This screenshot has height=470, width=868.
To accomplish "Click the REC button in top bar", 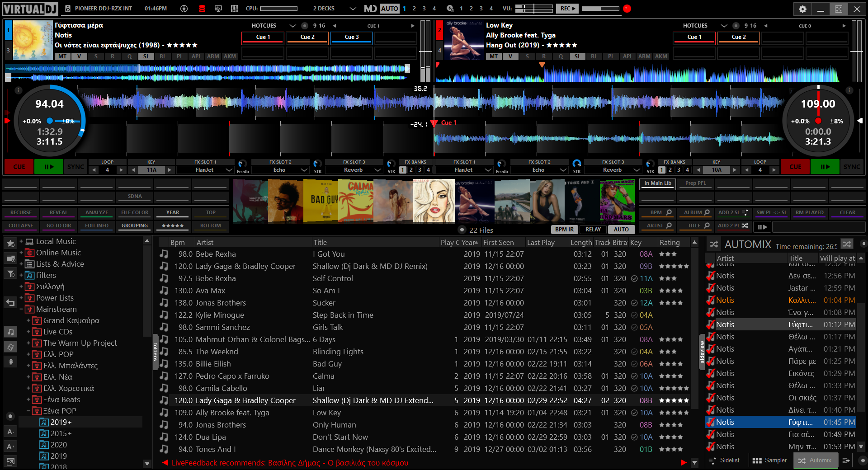I will click(x=568, y=9).
